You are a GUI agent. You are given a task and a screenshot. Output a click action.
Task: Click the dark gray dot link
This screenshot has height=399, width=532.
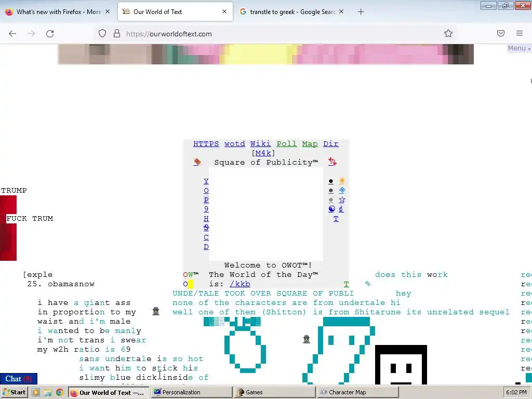click(x=331, y=191)
